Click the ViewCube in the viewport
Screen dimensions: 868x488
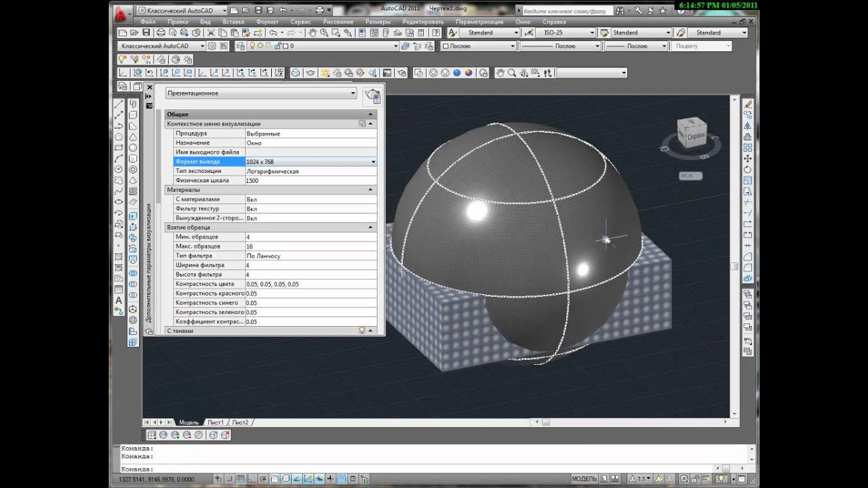(692, 134)
